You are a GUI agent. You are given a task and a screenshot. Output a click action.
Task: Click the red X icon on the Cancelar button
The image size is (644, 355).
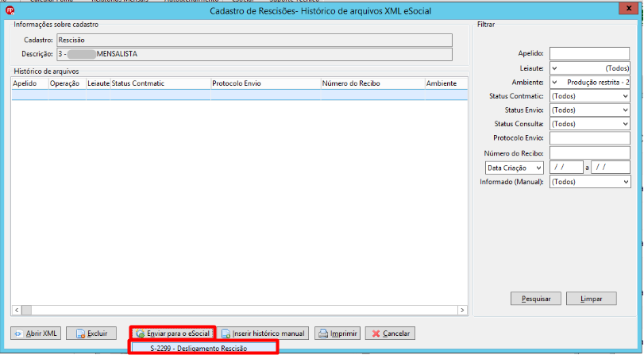(376, 334)
